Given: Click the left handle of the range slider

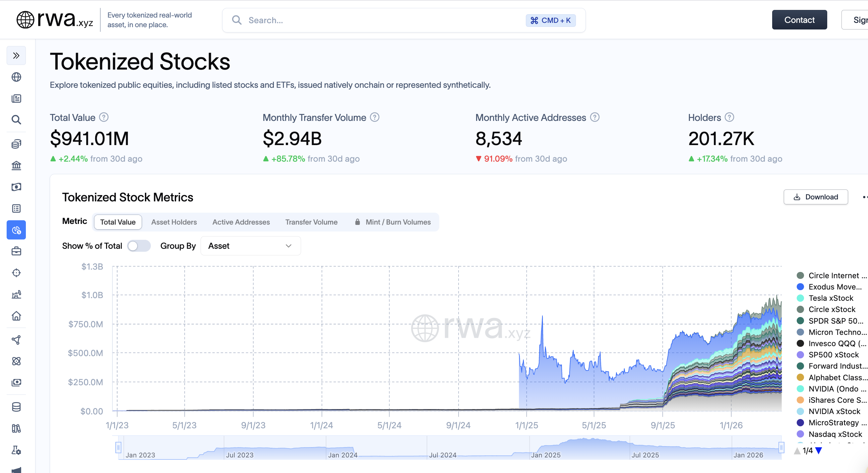Looking at the screenshot, I should click(x=118, y=447).
